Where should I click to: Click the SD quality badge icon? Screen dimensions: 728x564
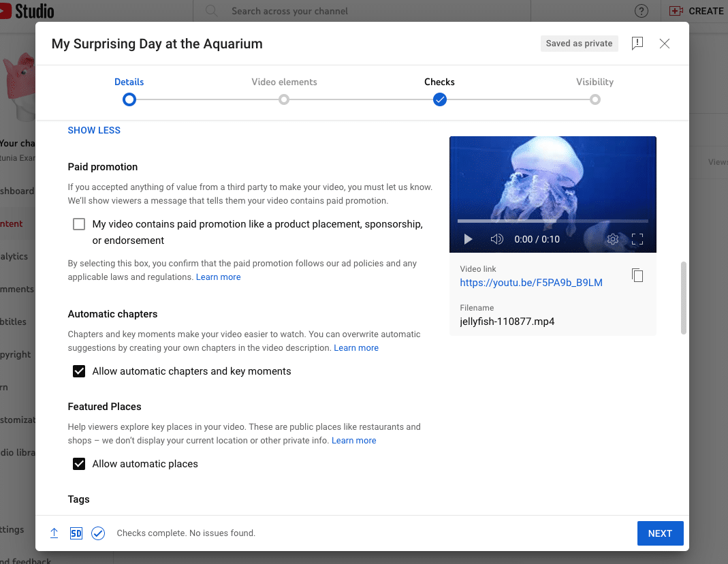[76, 533]
